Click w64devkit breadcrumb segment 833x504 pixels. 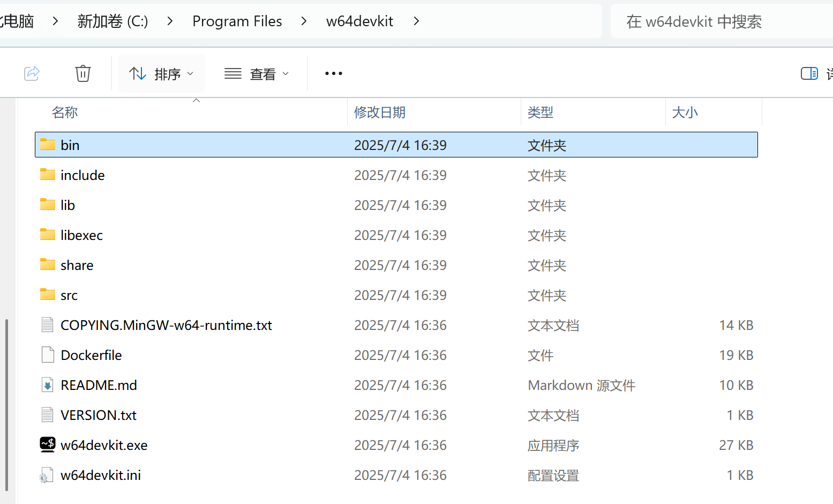tap(359, 21)
